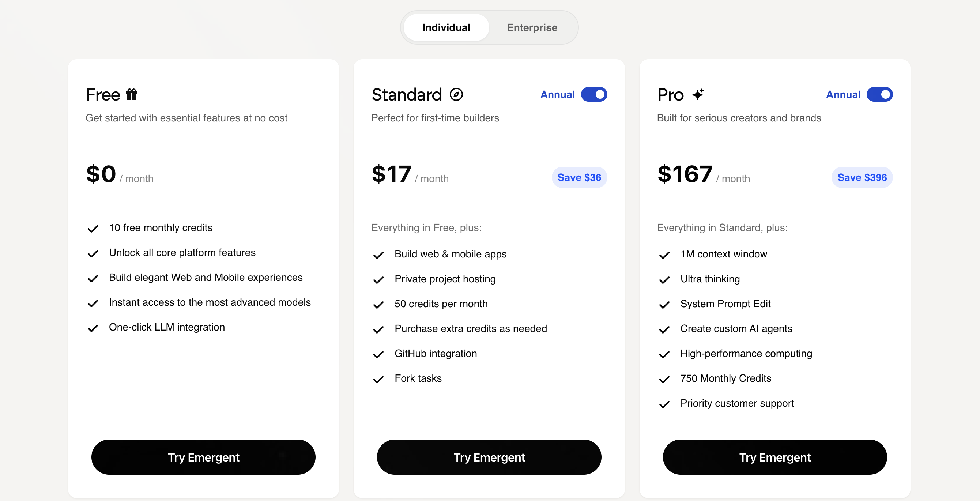Toggle the Standard plan Annual switch

[x=594, y=94]
